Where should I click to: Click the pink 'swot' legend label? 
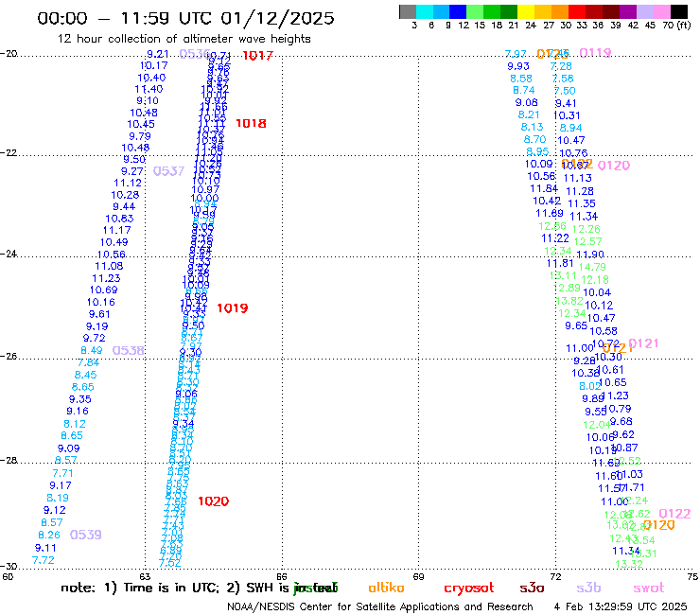(649, 588)
